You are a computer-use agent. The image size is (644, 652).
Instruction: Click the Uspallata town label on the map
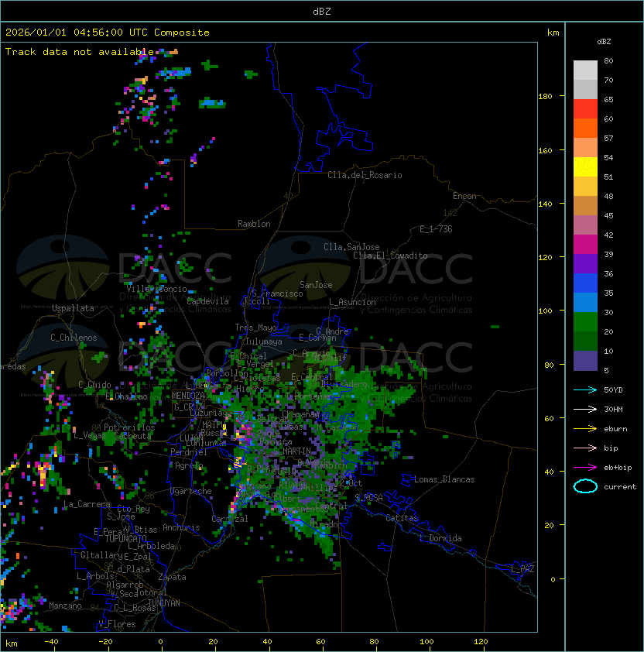[73, 308]
